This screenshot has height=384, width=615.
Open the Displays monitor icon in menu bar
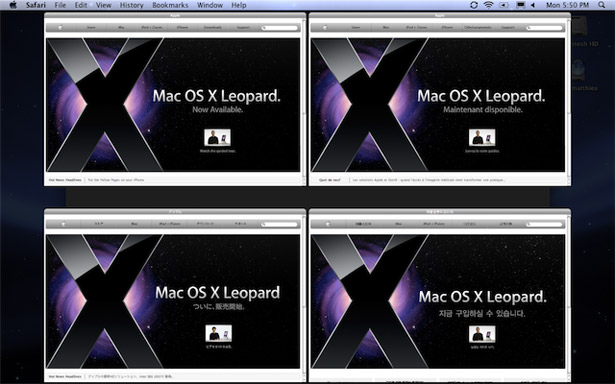520,5
